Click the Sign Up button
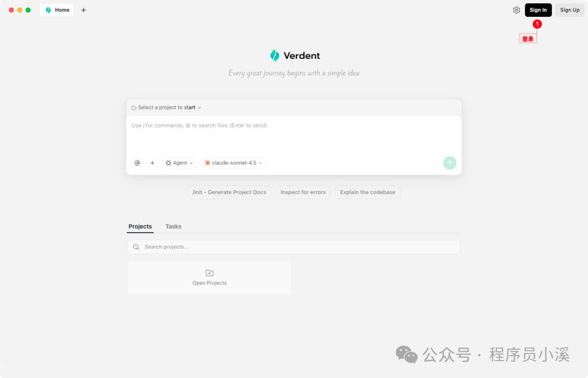Screen dimensions: 588x378 tap(569, 10)
